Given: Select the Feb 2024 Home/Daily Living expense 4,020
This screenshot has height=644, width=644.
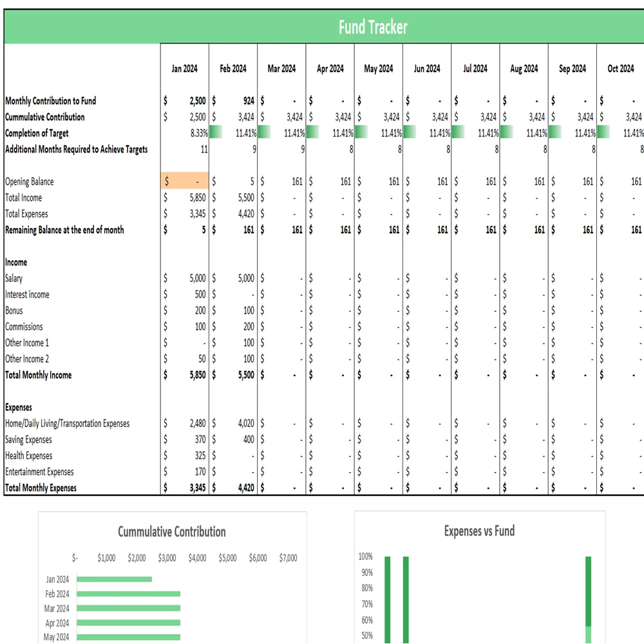Looking at the screenshot, I should click(x=245, y=423).
